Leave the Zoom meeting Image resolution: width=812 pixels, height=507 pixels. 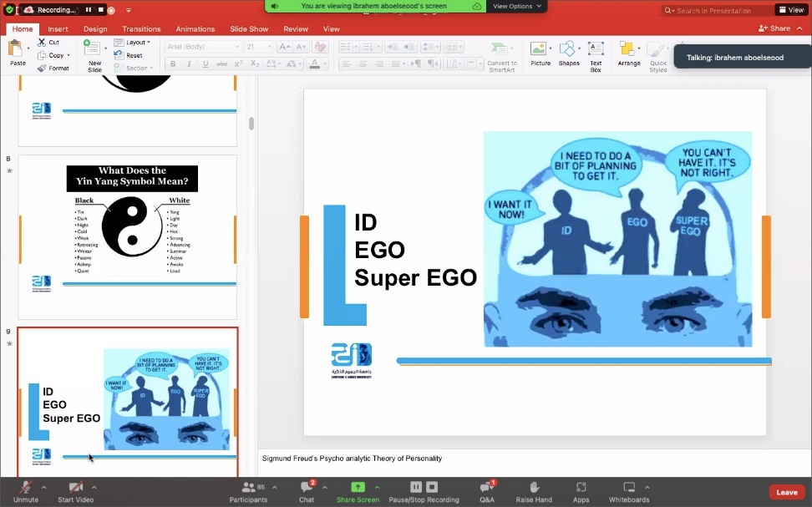point(786,492)
